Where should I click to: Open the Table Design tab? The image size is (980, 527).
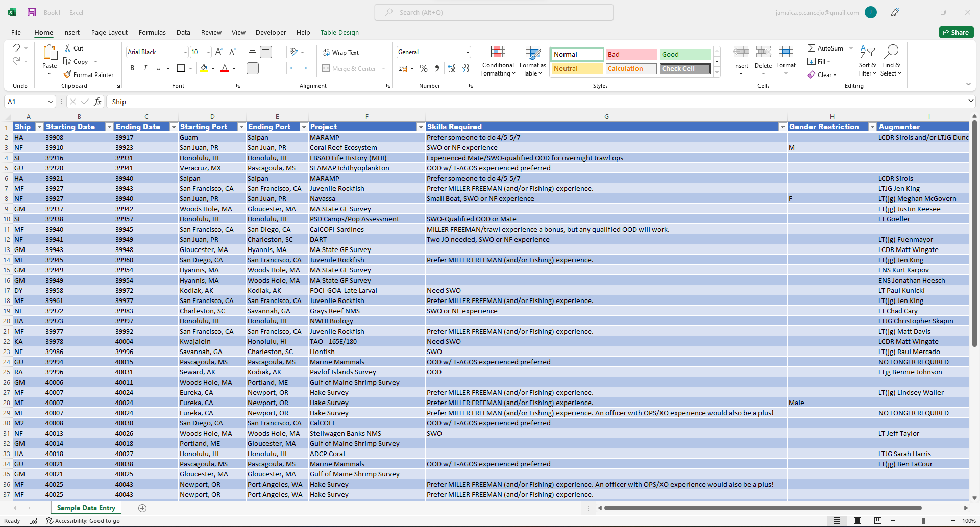[x=339, y=32]
